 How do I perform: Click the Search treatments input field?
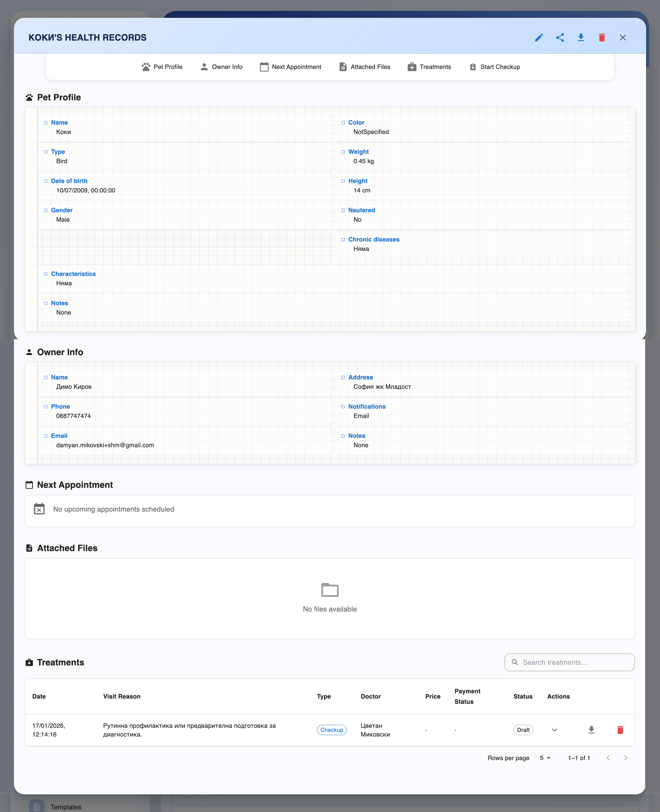tap(569, 662)
